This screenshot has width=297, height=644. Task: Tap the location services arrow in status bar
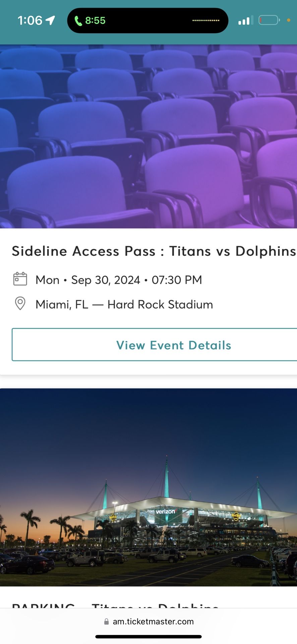pyautogui.click(x=50, y=20)
